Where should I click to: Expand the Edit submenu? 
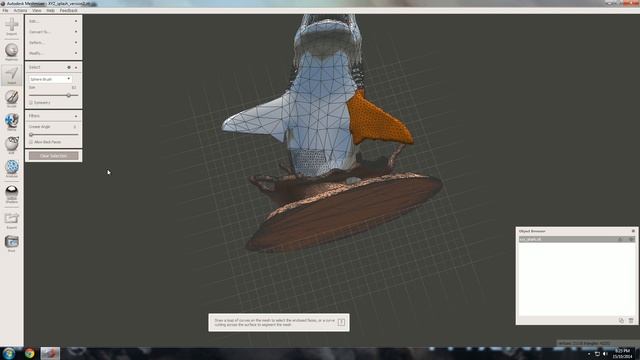[53, 21]
